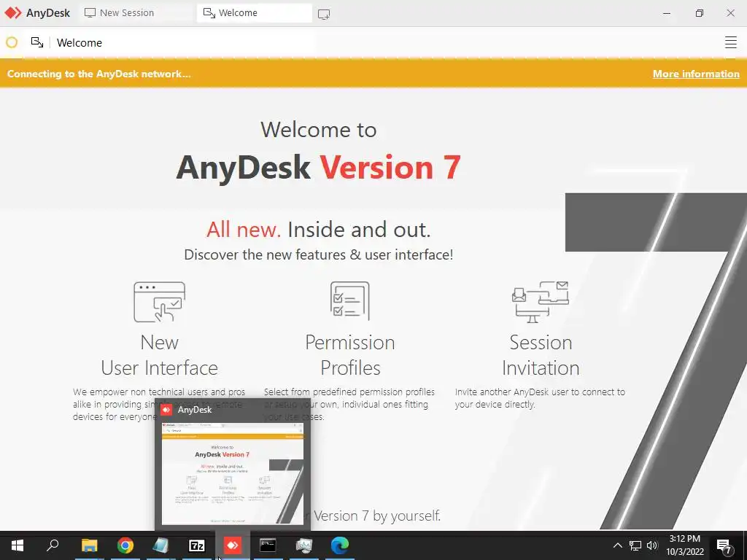Launch Microsoft Edge from the taskbar
The height and width of the screenshot is (560, 747).
[x=340, y=545]
